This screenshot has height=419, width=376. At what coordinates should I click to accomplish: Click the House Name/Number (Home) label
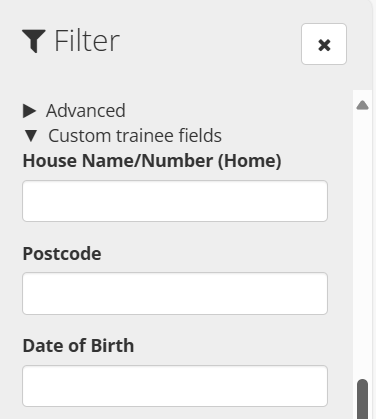tap(152, 161)
